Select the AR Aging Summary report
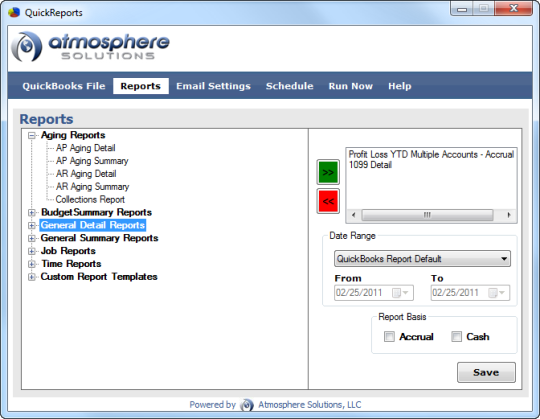Screen dimensions: 540x419 pyautogui.click(x=92, y=187)
